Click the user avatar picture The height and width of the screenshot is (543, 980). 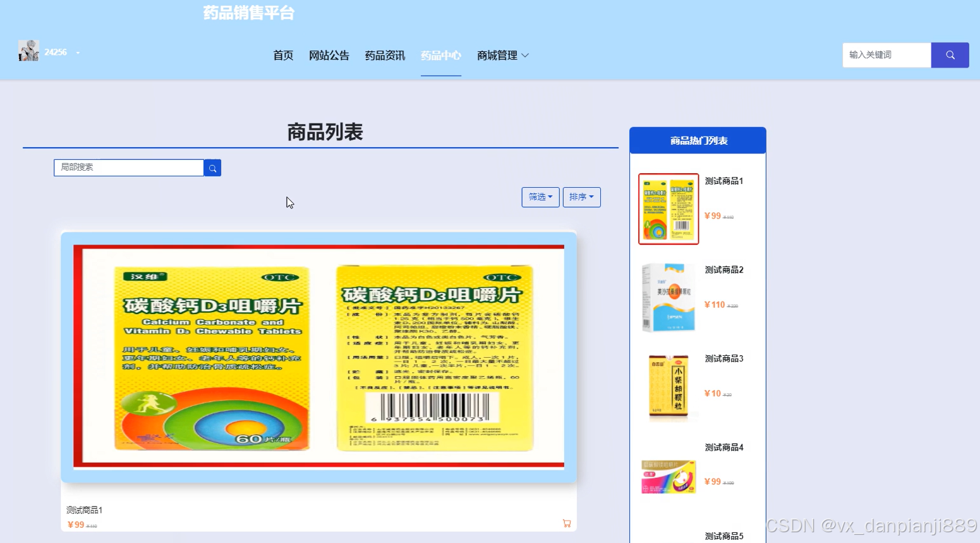coord(28,51)
